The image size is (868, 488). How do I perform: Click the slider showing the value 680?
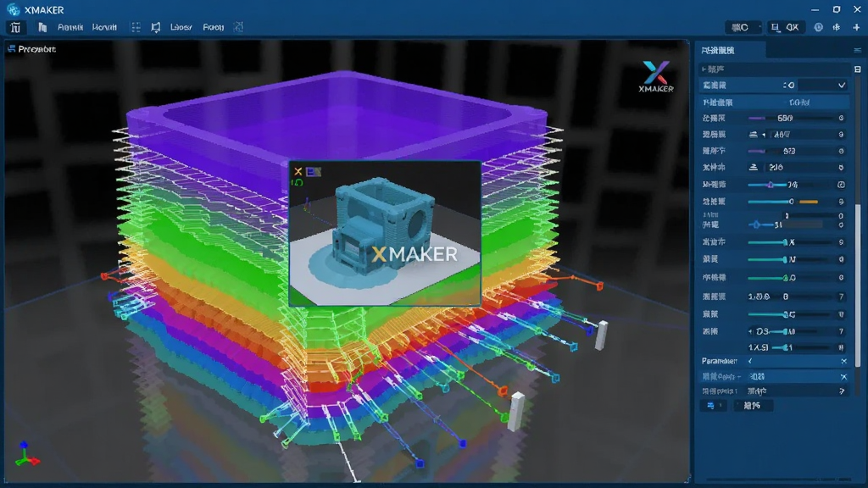791,118
